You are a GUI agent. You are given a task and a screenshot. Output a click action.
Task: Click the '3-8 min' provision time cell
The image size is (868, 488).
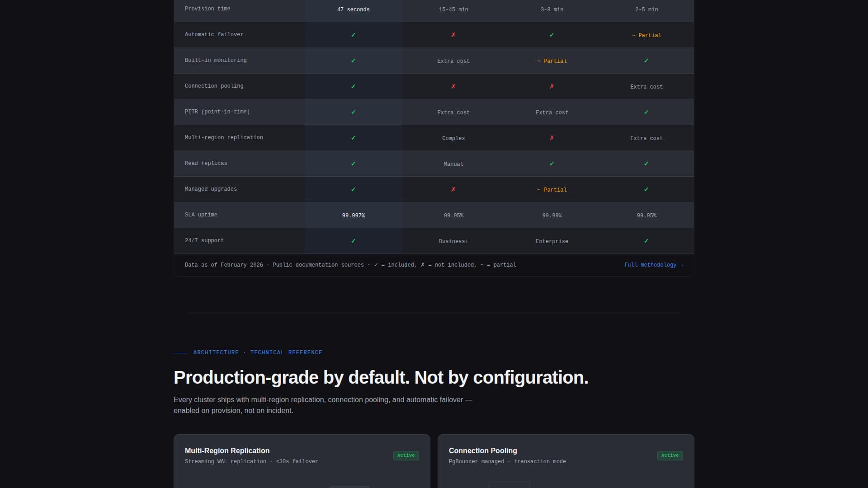pos(552,9)
